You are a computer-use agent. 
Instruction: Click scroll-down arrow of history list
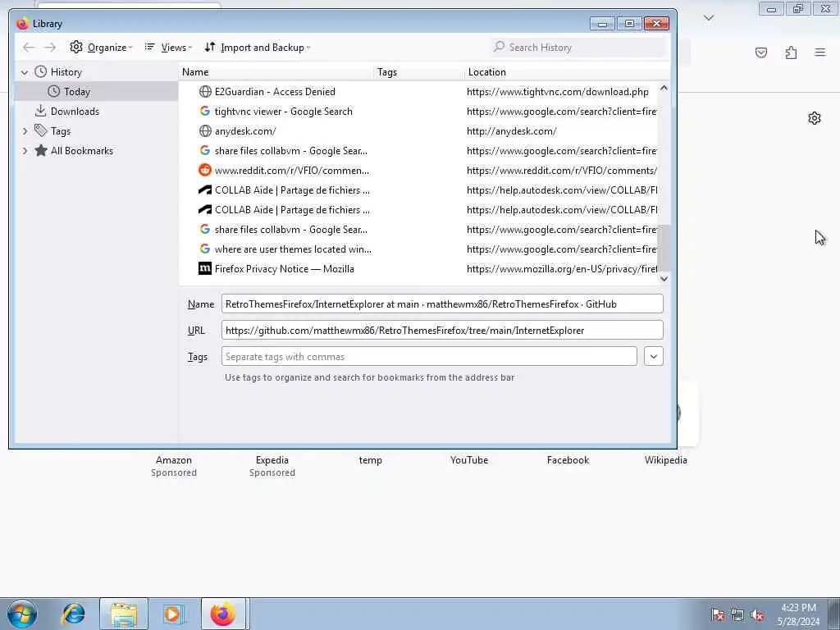click(664, 279)
